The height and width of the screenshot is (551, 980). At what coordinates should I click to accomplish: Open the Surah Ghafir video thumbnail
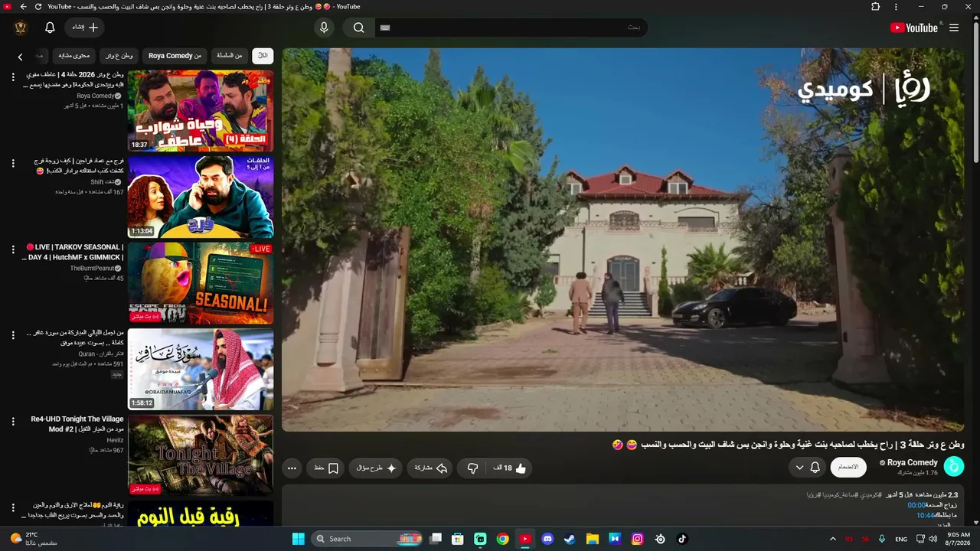[201, 370]
